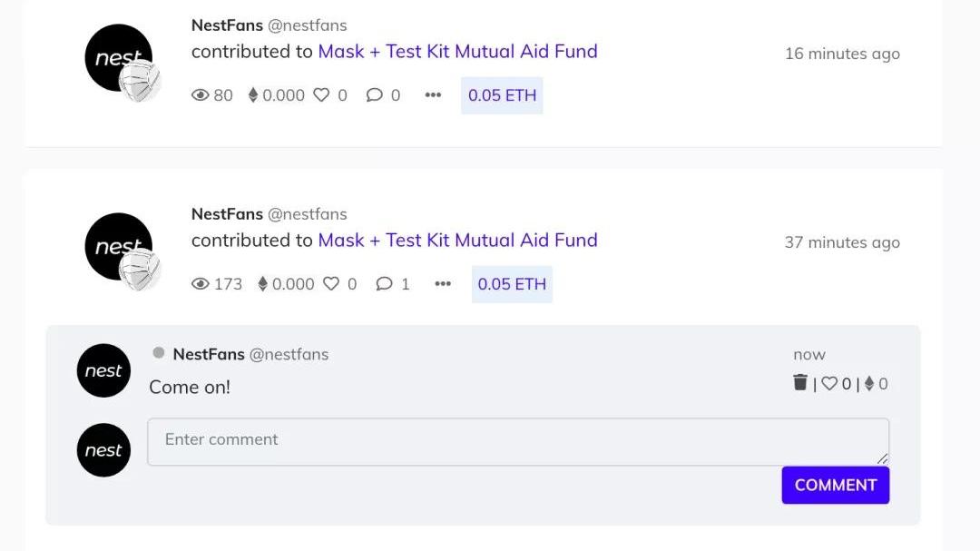Like the 37 minutes ago post

[331, 284]
